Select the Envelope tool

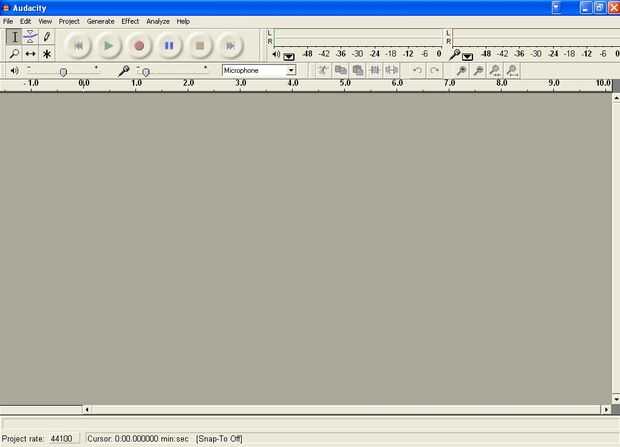pyautogui.click(x=30, y=37)
